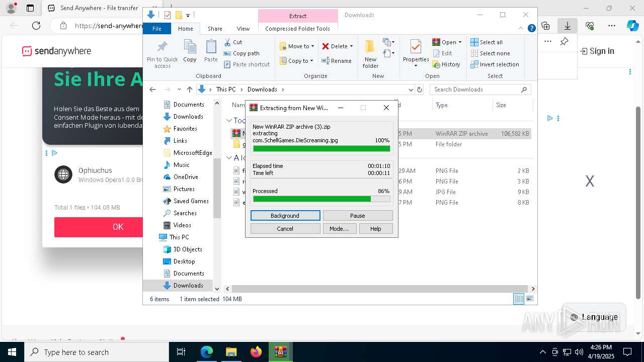Switch to large icons view in status bar
This screenshot has width=644, height=362.
pyautogui.click(x=530, y=299)
